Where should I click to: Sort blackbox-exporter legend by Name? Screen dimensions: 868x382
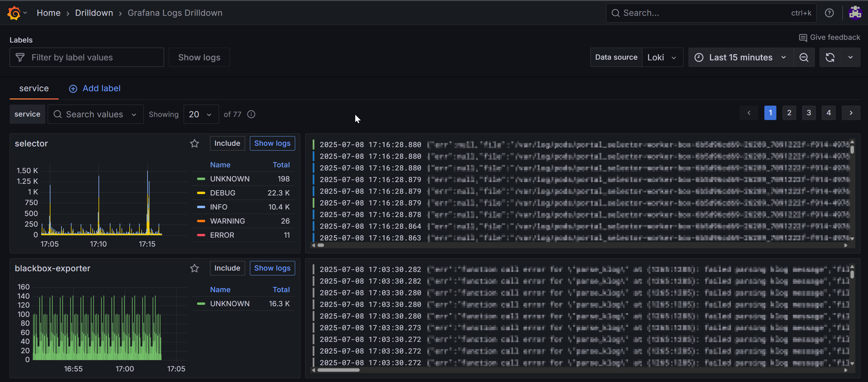[x=220, y=289]
